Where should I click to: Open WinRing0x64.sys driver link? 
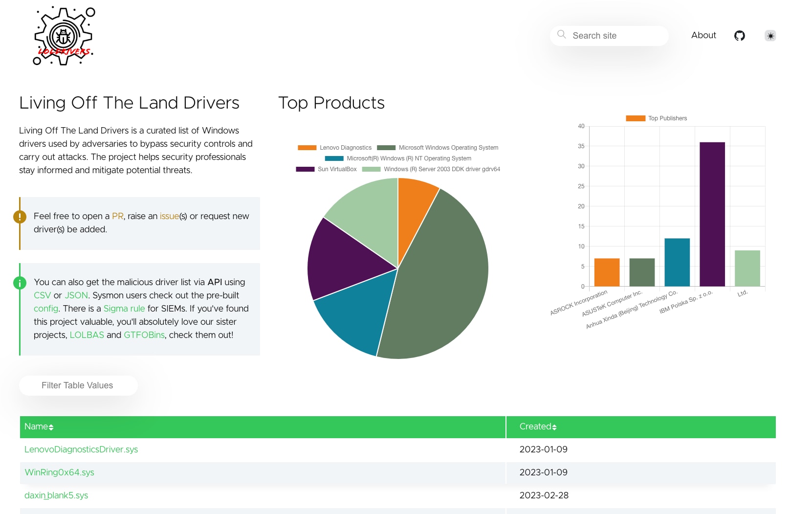[59, 472]
